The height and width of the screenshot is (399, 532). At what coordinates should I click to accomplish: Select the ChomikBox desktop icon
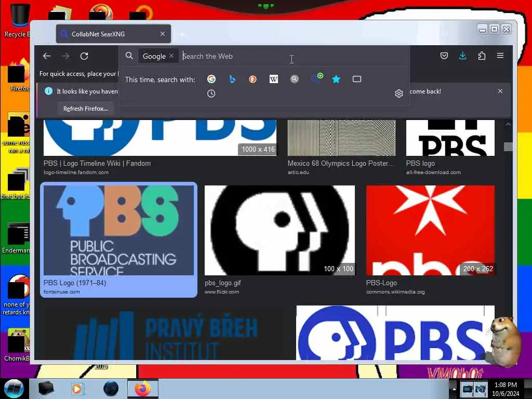[17, 345]
